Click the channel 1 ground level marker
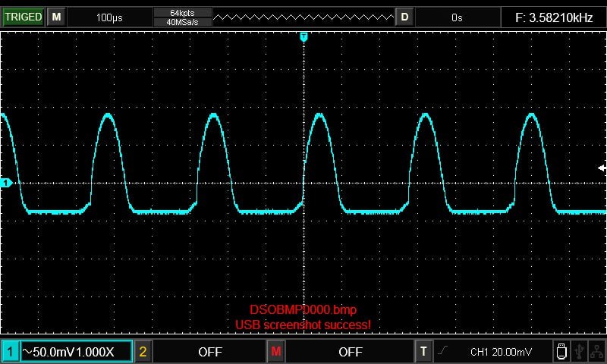The height and width of the screenshot is (364, 607). [6, 183]
